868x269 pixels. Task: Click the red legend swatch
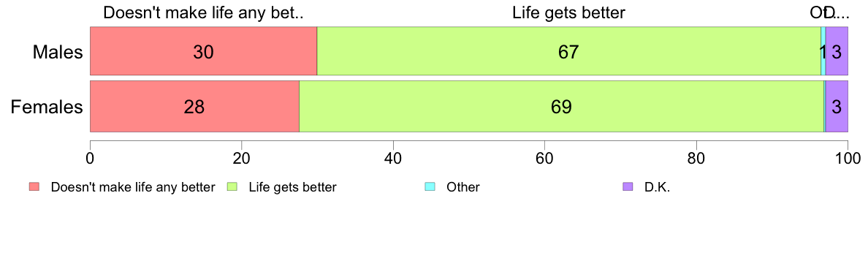coord(34,187)
